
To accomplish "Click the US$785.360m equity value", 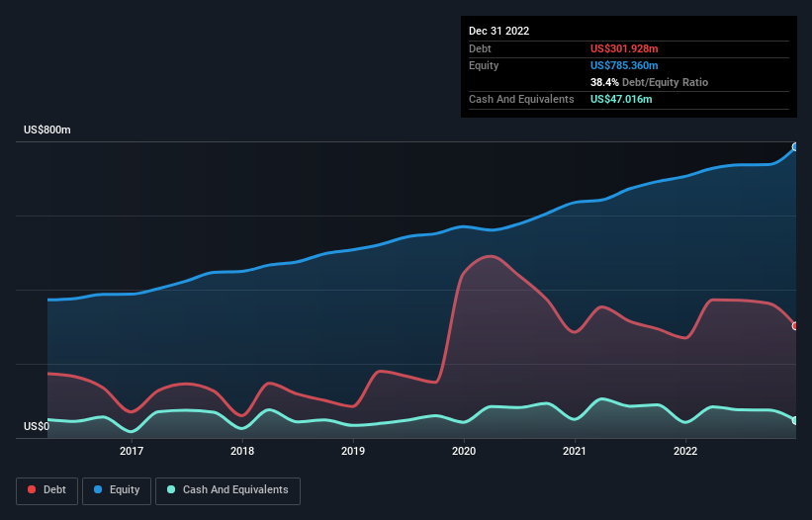I will click(x=624, y=65).
